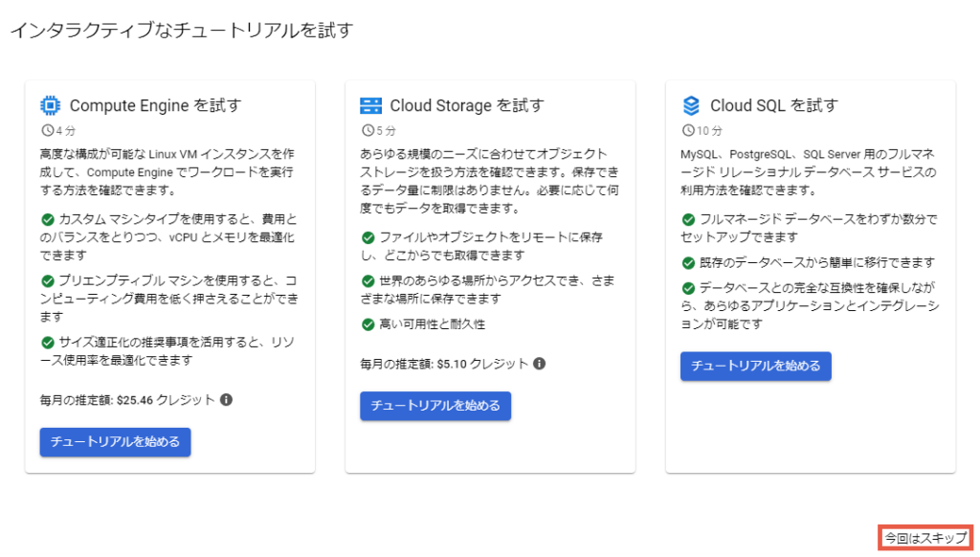
Task: Click the 高い可用性と耐久性 text
Action: pos(433,324)
